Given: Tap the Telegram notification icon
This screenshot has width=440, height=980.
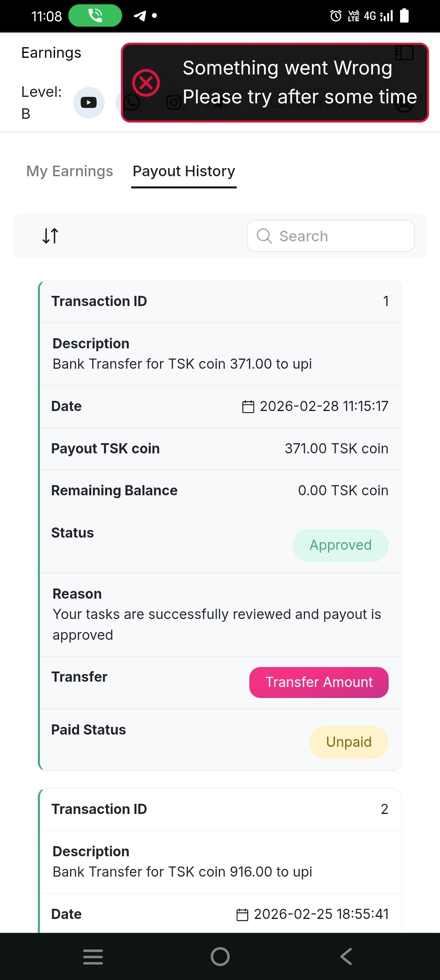Looking at the screenshot, I should (140, 16).
